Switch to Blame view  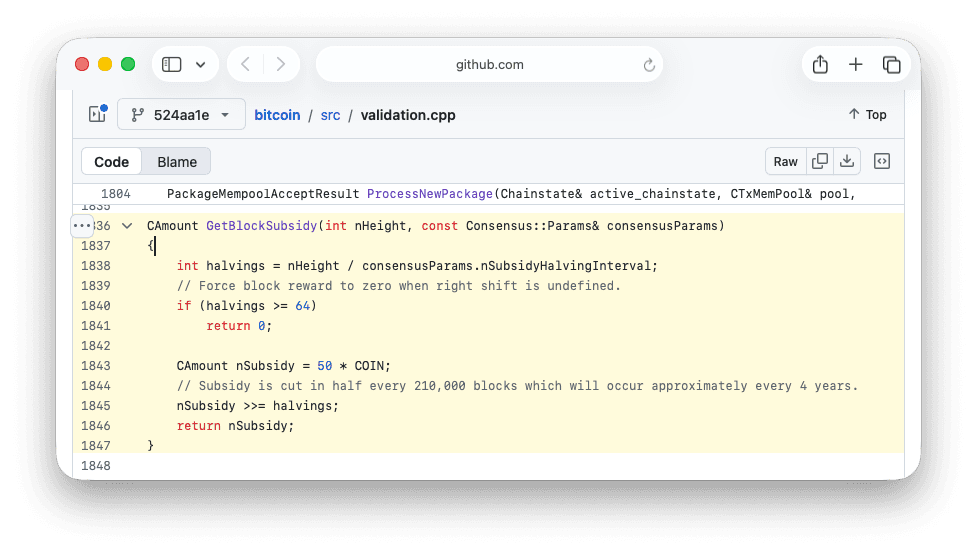[x=177, y=162]
